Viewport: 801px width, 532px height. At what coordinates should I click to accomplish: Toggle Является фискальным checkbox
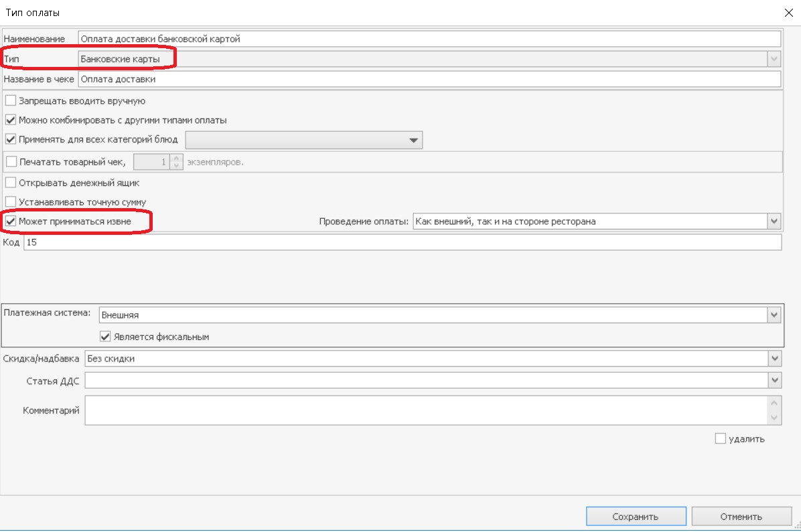coord(104,337)
